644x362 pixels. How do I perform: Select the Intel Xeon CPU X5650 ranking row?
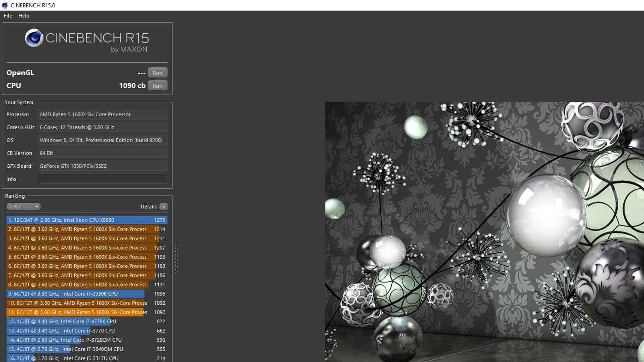tap(87, 220)
